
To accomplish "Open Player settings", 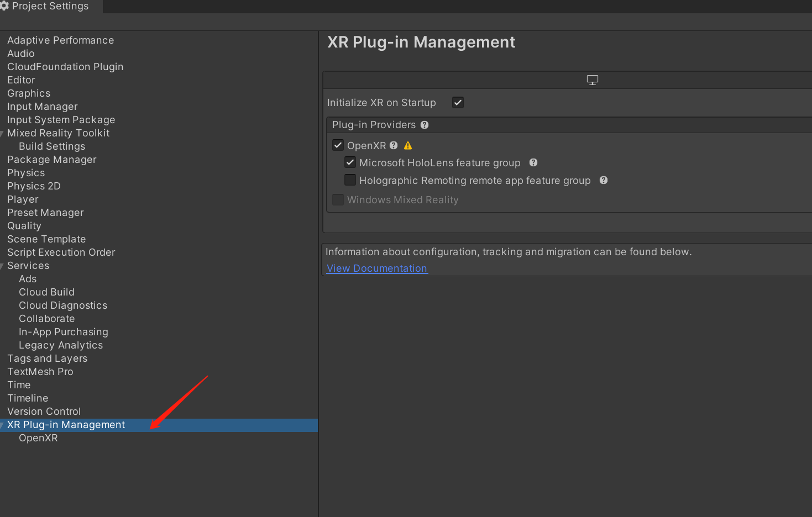I will tap(23, 199).
